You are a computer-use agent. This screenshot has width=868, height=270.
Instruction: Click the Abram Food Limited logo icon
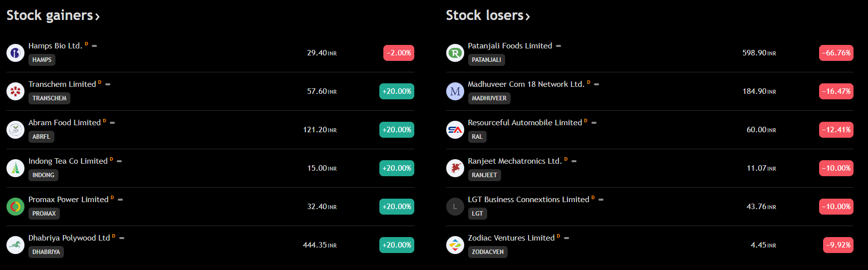click(15, 130)
